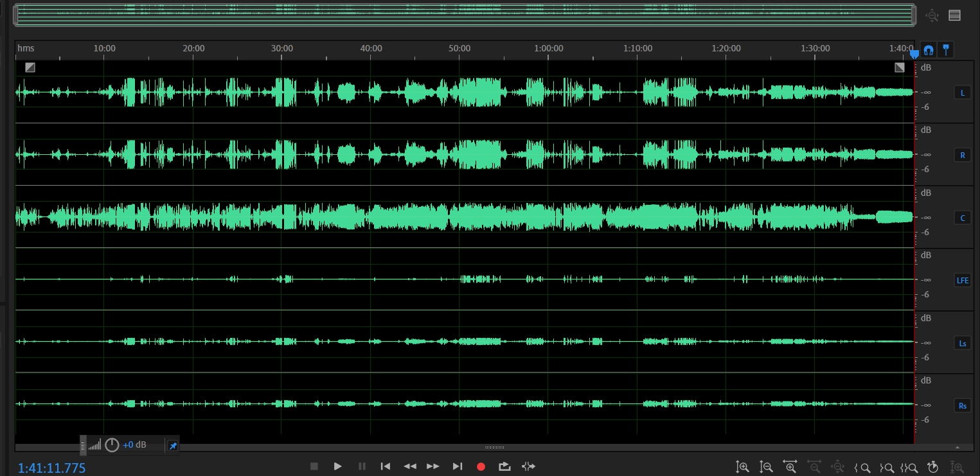This screenshot has width=980, height=476.
Task: Click Zoom Out Full beside the overview navigator
Action: pos(932,15)
